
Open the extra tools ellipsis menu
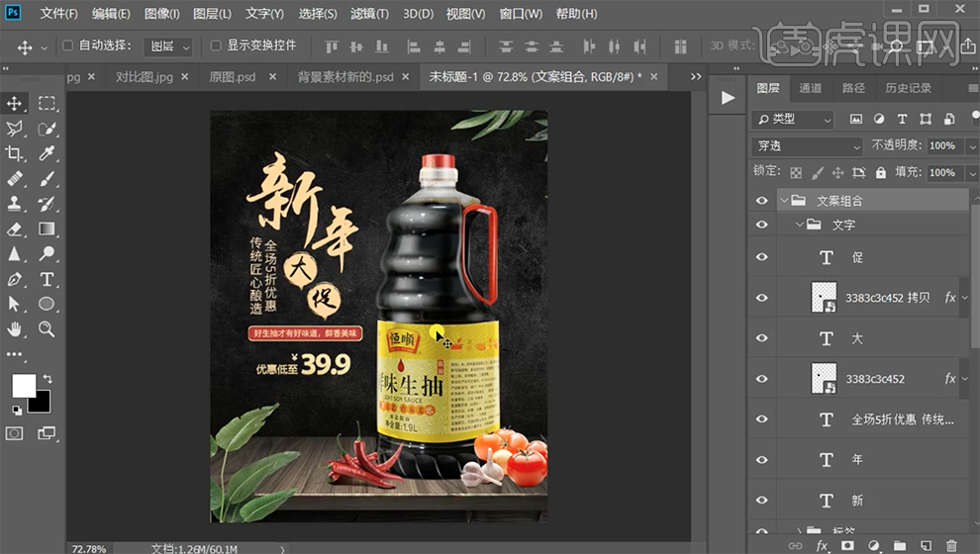click(x=15, y=354)
